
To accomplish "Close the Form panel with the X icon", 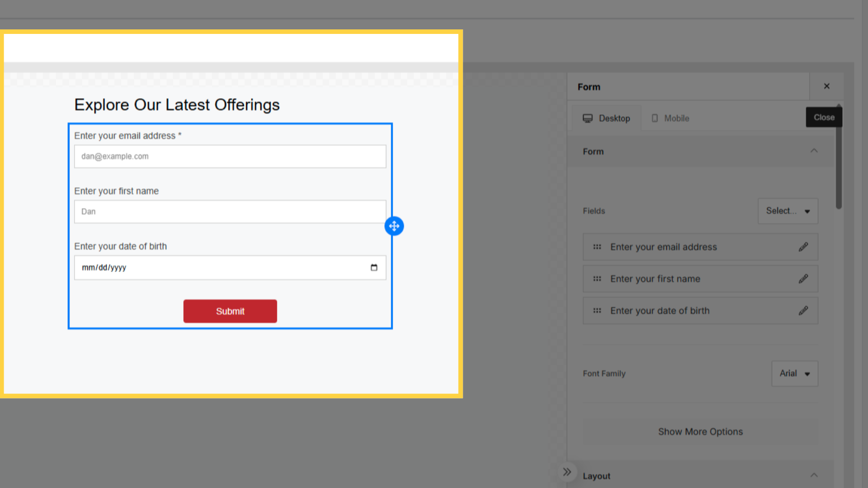I will (826, 86).
